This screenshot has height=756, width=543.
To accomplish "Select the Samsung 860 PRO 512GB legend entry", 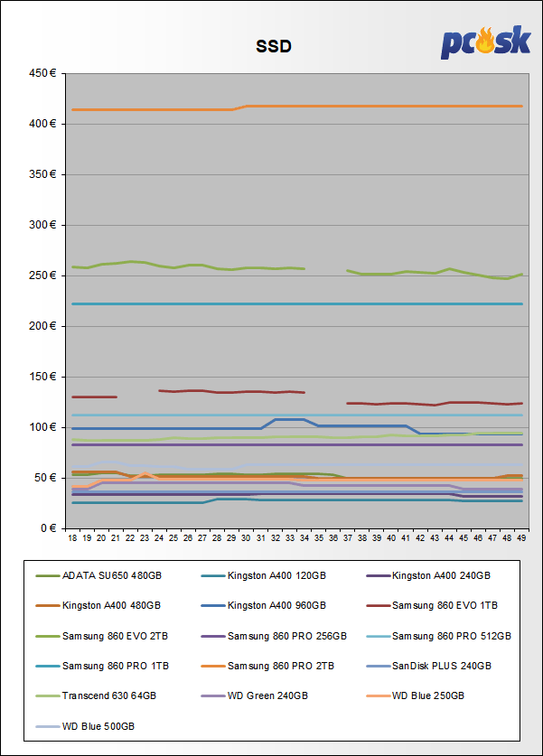I will pyautogui.click(x=439, y=637).
